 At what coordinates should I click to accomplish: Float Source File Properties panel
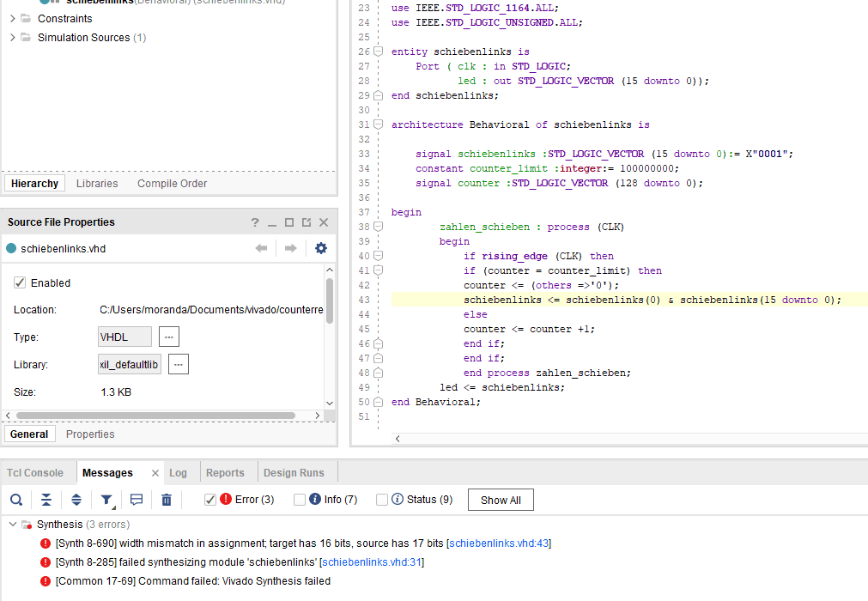(x=307, y=222)
